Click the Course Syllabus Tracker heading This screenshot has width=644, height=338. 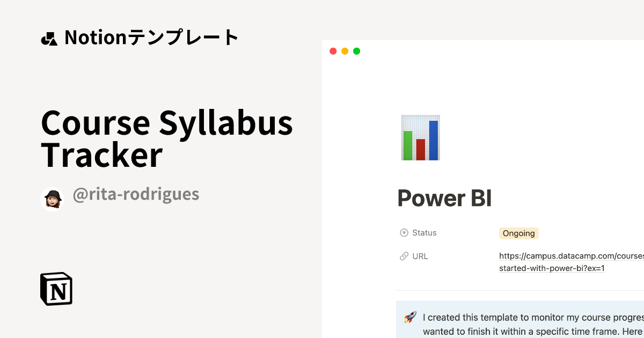[167, 139]
